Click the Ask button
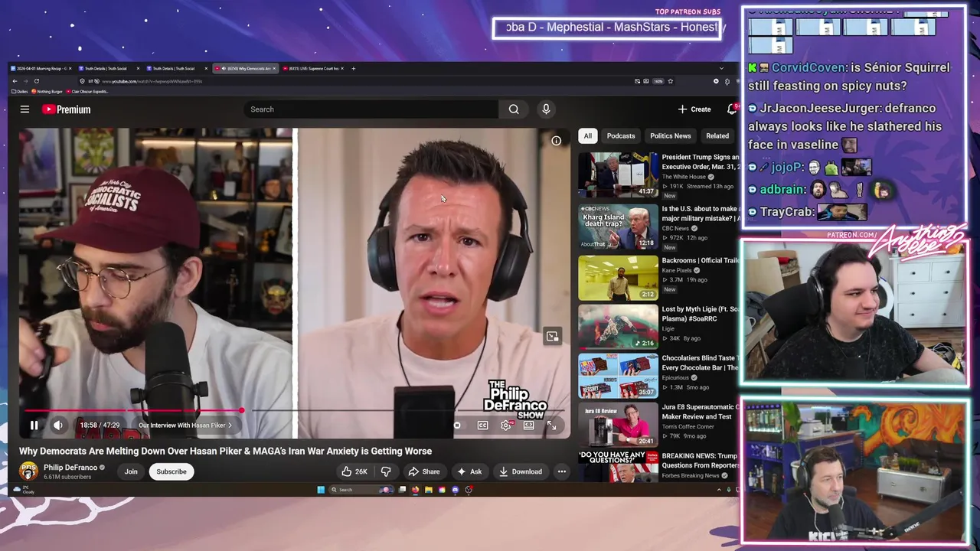The height and width of the screenshot is (551, 980). 469,471
